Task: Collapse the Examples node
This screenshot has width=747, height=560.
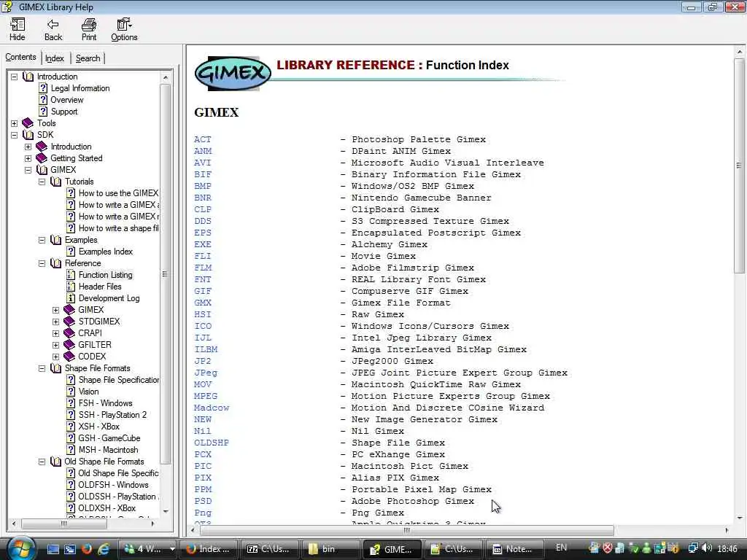Action: click(42, 240)
